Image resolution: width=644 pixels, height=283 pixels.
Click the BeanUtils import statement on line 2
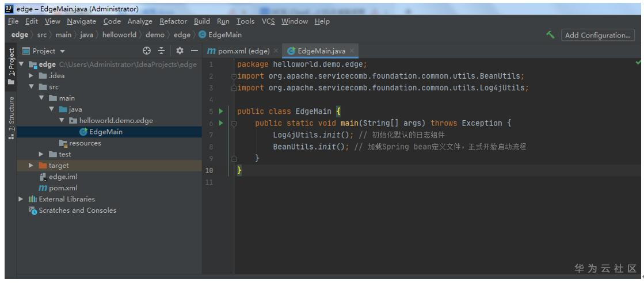(x=381, y=77)
